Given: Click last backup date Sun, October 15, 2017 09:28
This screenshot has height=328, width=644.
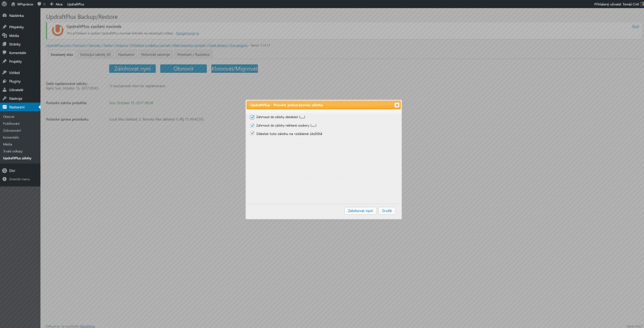Looking at the screenshot, I should [131, 102].
